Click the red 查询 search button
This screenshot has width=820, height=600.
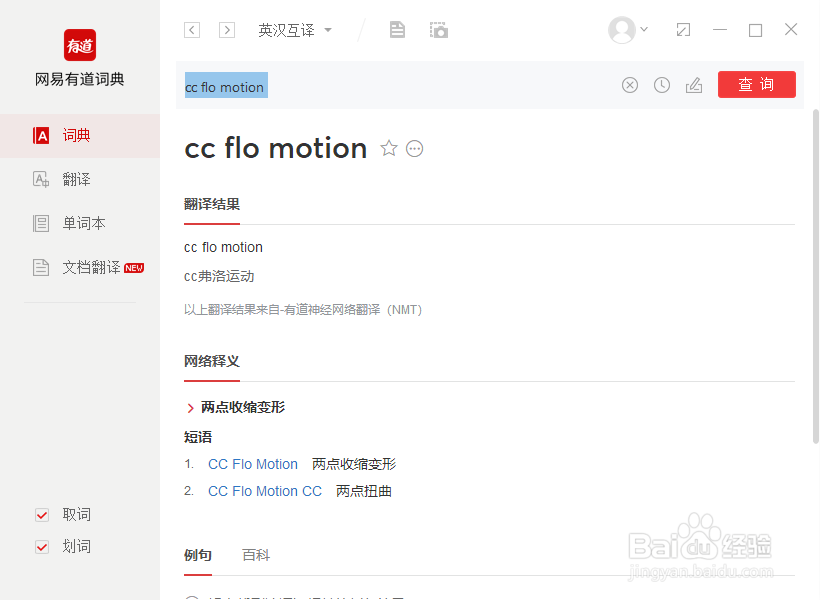[756, 84]
